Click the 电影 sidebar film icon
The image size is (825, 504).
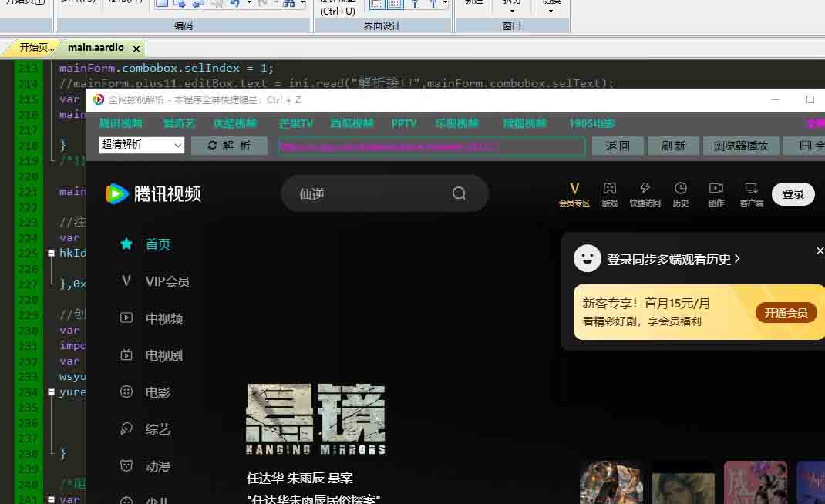click(x=126, y=392)
